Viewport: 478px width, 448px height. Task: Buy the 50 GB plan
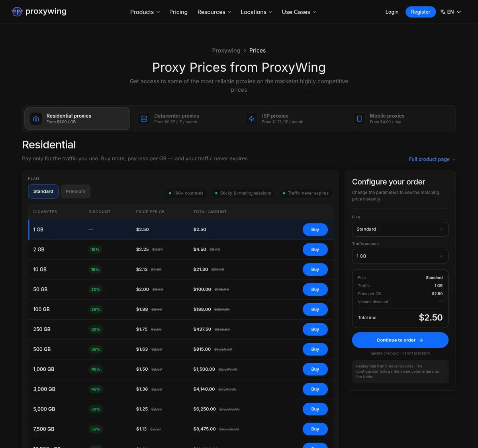click(315, 289)
